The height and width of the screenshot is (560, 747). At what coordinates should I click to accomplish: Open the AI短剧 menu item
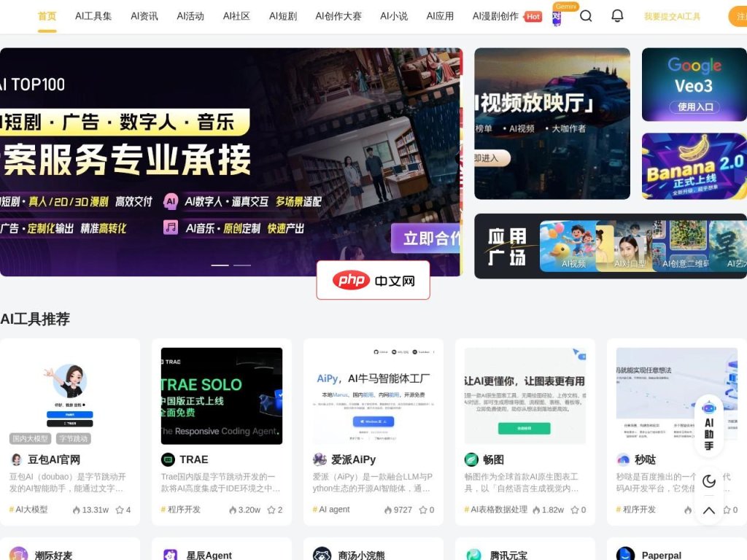tap(283, 16)
